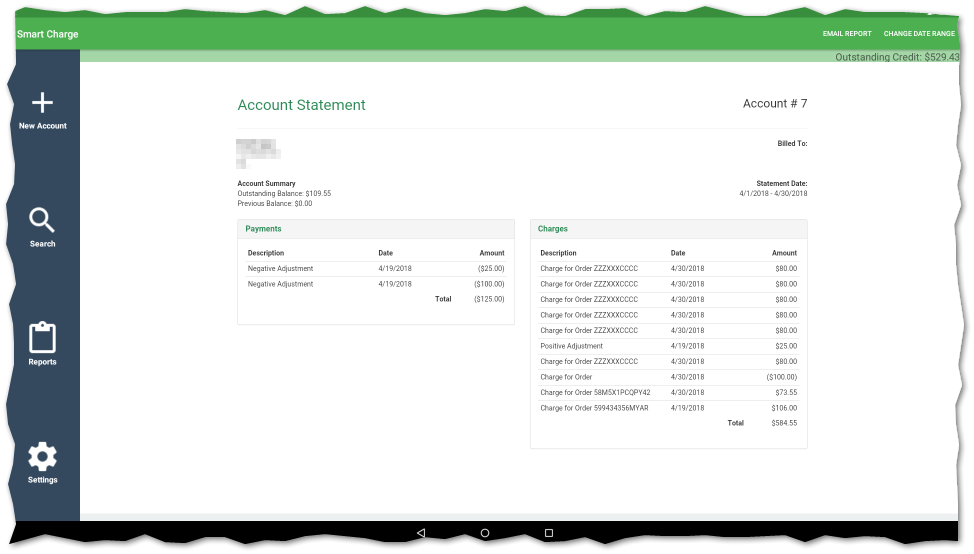Click Statement Date: label
Image resolution: width=974 pixels, height=554 pixels.
tap(781, 183)
